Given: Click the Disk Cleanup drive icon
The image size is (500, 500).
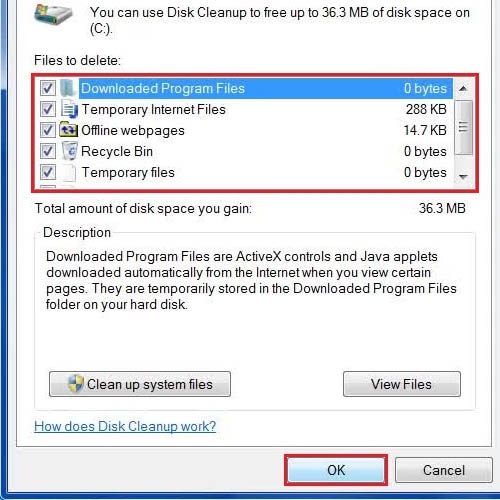Looking at the screenshot, I should click(x=53, y=15).
